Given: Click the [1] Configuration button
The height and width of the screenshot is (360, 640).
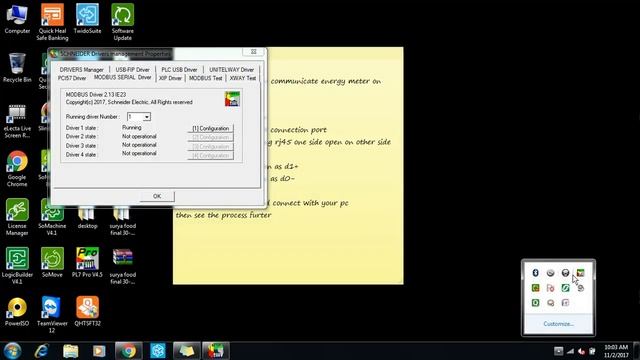Looking at the screenshot, I should [211, 128].
